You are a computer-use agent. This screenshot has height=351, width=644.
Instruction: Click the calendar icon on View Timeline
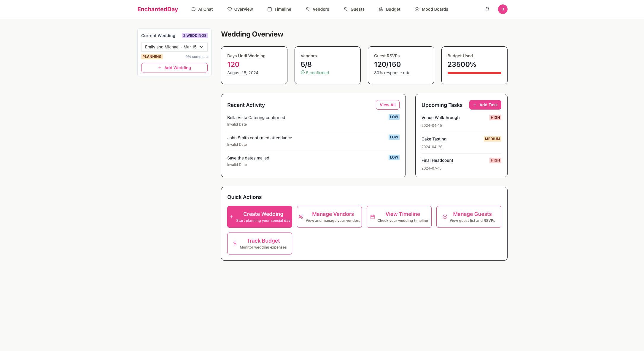(x=373, y=217)
